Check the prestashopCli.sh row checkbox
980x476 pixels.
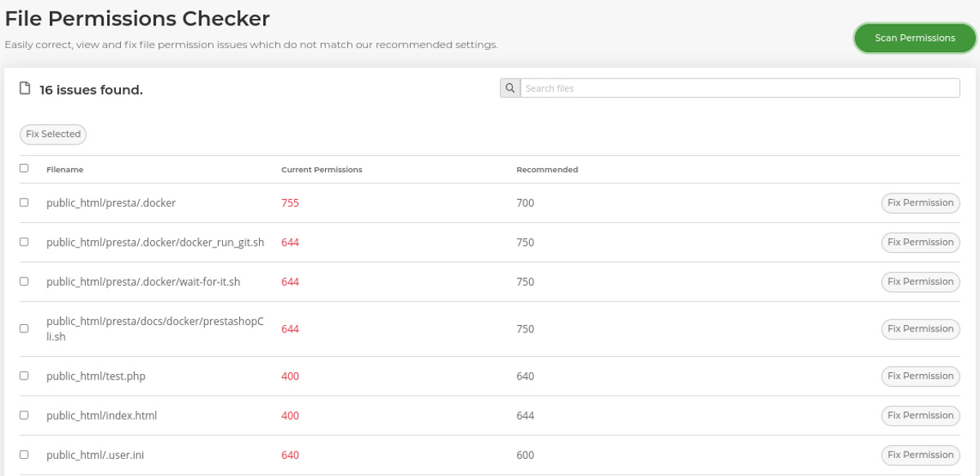[x=24, y=328]
